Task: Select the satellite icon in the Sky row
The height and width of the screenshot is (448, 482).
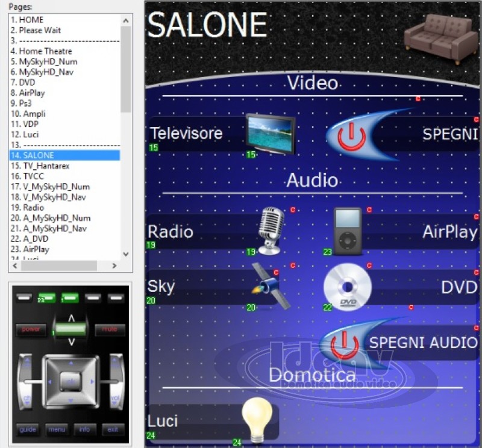Action: [271, 287]
